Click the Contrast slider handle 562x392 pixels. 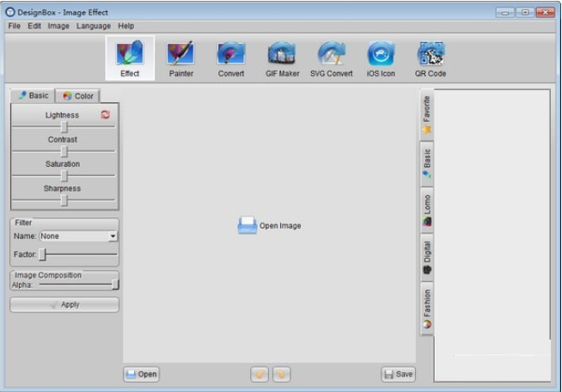[64, 151]
